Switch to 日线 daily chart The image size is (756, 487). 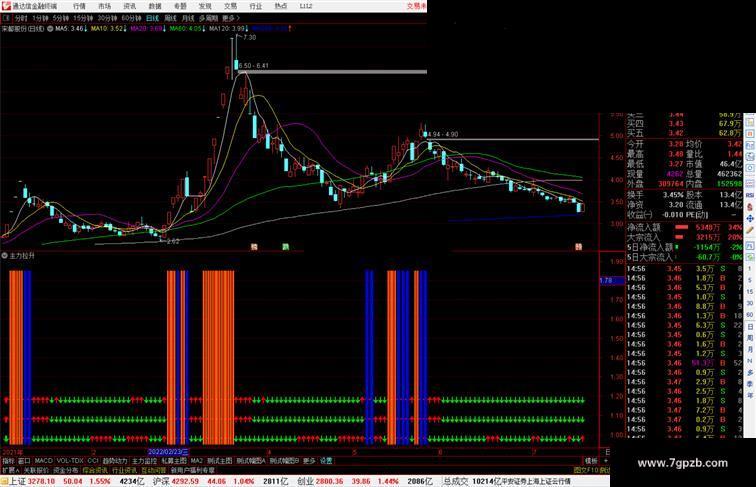click(x=152, y=18)
